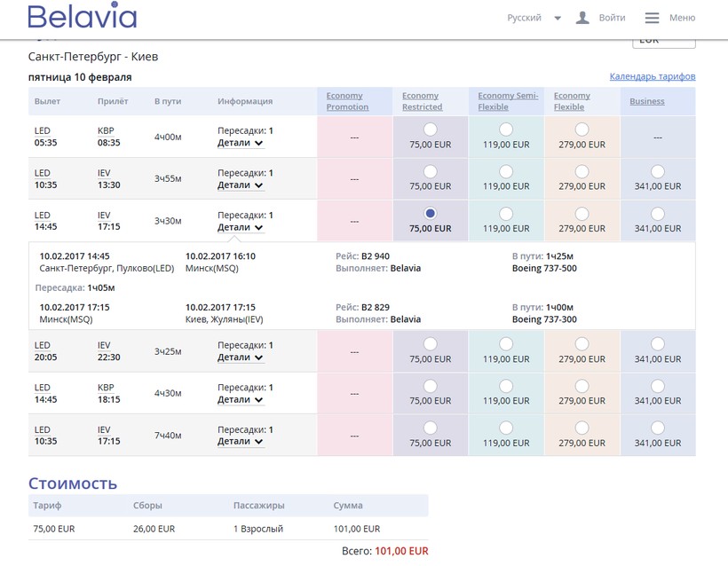Select 119,00 EUR fare for 05:35 flight

tap(506, 130)
